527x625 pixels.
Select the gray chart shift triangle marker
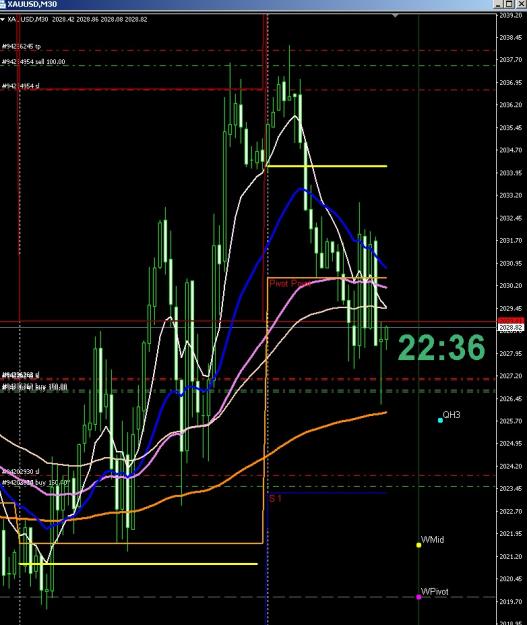[x=395, y=16]
